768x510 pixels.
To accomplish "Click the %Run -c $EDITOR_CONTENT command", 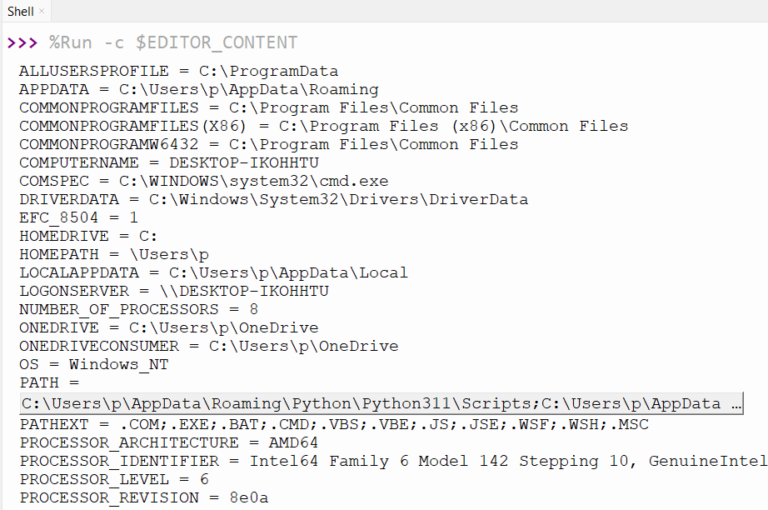I will coord(172,43).
